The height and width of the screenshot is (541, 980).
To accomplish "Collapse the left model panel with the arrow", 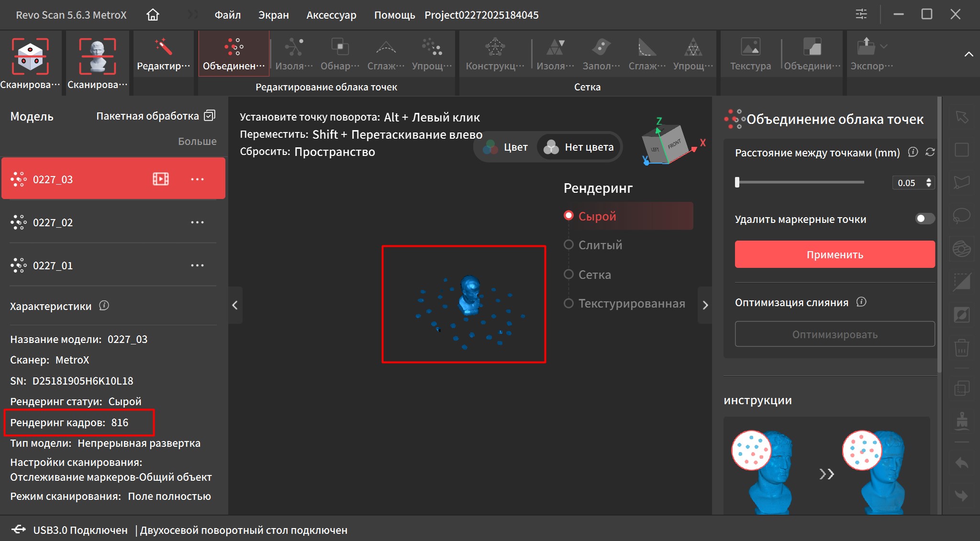I will point(234,305).
